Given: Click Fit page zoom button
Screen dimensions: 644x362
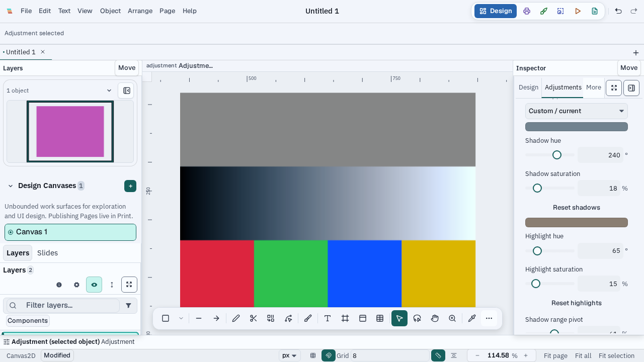Looking at the screenshot, I should point(555,355).
